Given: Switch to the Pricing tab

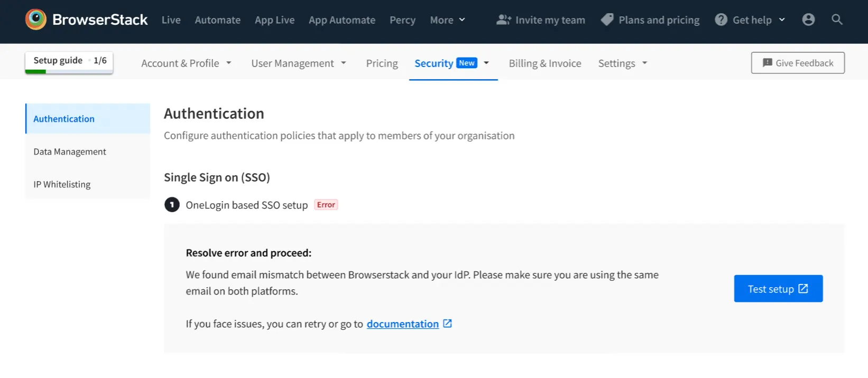Looking at the screenshot, I should click(382, 63).
